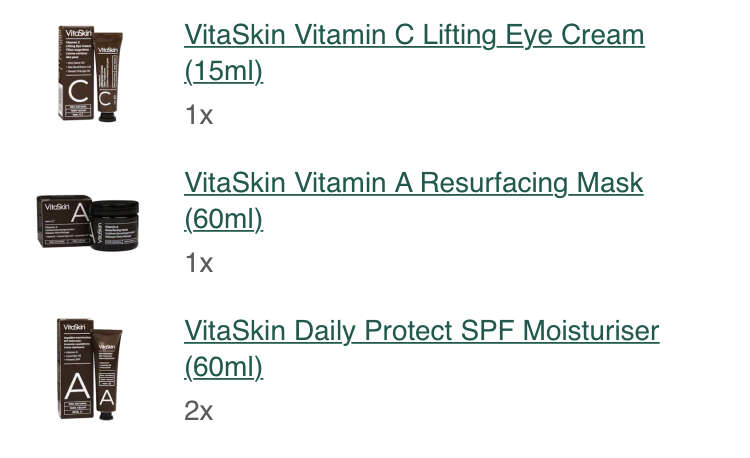The image size is (750, 458).
Task: Open the VitaSkin Daily Protect SPF Moisturiser link
Action: point(421,349)
